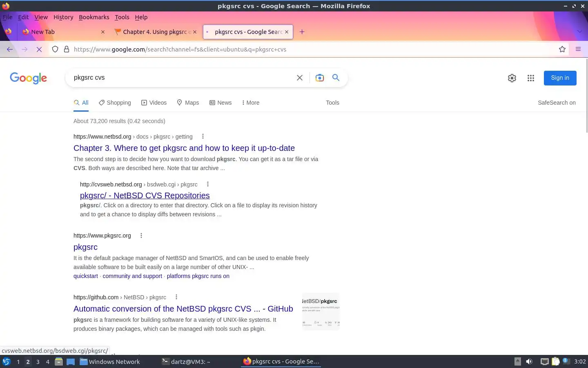Close the pkgsrc cvs Google tab
588x368 pixels.
point(287,32)
